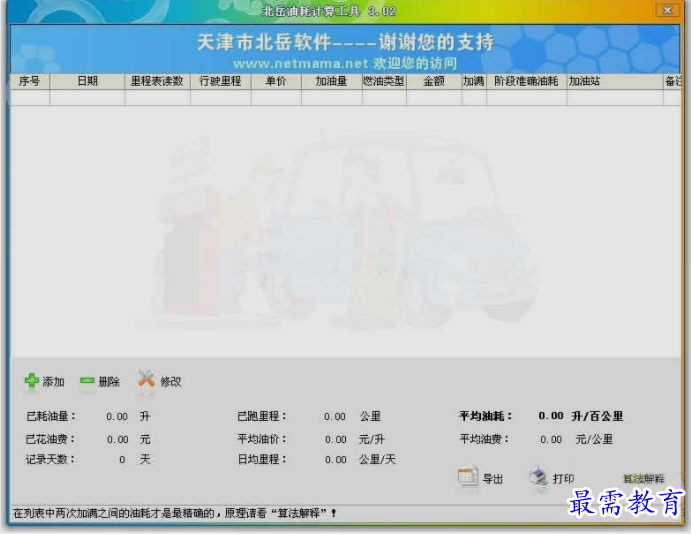This screenshot has width=691, height=534.
Task: Click the status bar hint text
Action: 175,513
